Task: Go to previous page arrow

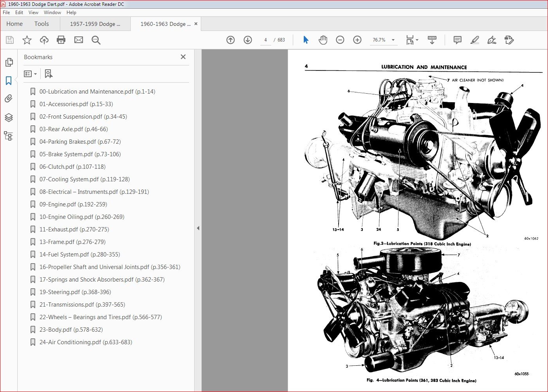Action: [231, 40]
